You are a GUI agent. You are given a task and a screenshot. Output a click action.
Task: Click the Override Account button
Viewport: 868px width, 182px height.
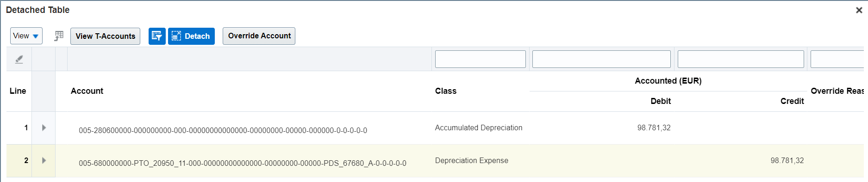tap(259, 36)
